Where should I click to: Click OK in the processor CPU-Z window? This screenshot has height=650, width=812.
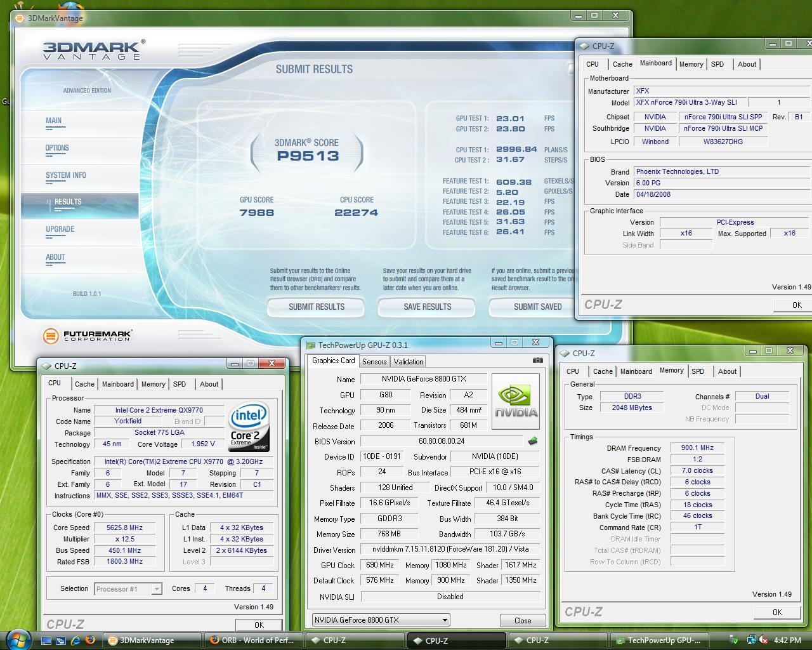(x=259, y=625)
